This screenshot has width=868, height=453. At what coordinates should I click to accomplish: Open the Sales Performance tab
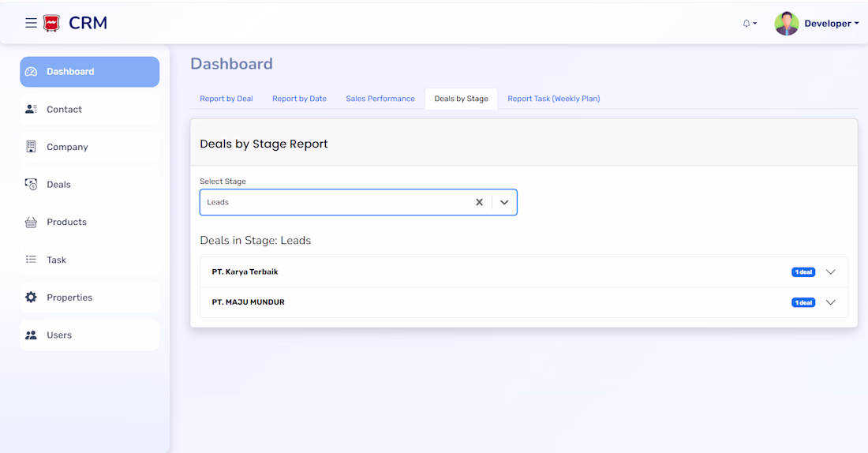[380, 99]
